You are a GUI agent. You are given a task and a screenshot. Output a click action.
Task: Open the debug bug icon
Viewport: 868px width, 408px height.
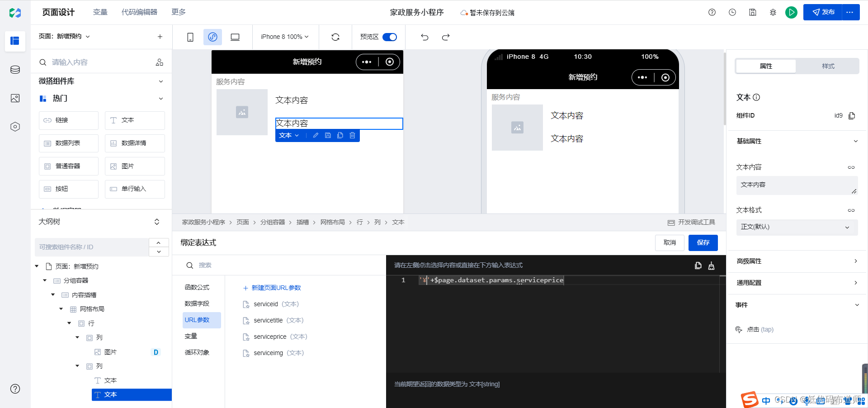(773, 12)
